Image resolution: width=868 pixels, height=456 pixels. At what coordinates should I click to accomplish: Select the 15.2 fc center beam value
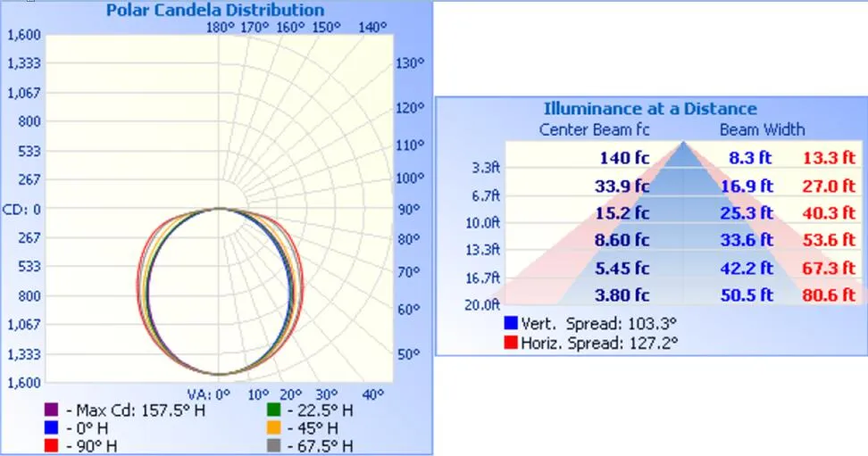pos(622,212)
